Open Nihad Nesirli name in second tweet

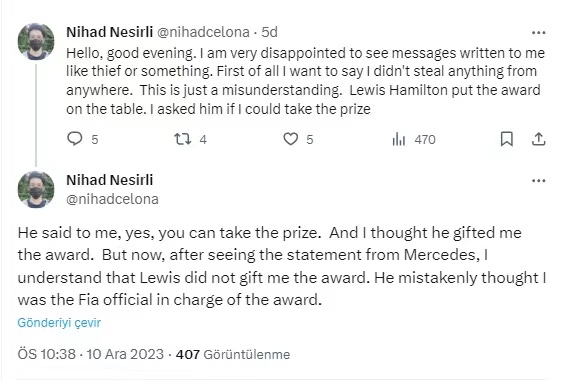tap(109, 180)
